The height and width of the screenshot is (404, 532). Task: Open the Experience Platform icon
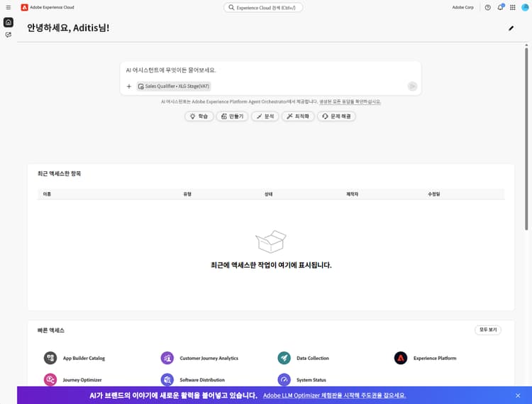[x=401, y=358]
